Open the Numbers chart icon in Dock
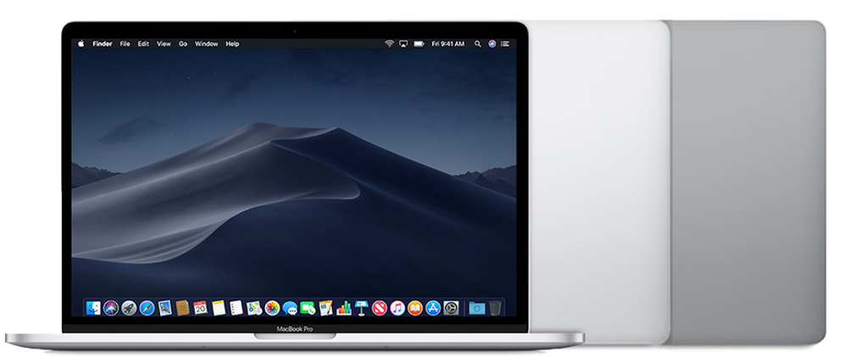Image resolution: width=868 pixels, height=356 pixels. click(x=344, y=308)
